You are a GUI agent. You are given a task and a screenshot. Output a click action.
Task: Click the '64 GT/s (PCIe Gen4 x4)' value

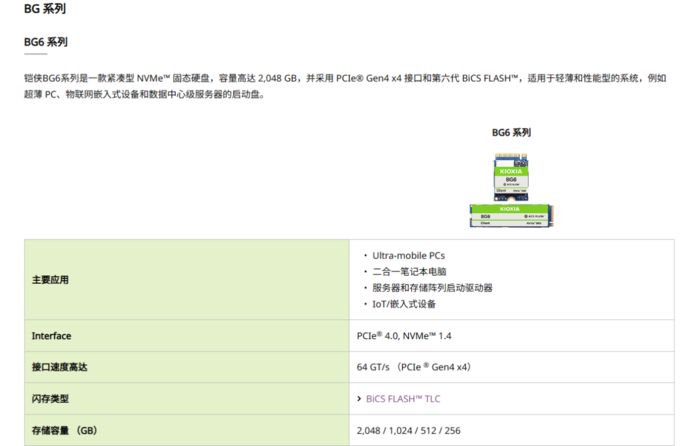[414, 367]
